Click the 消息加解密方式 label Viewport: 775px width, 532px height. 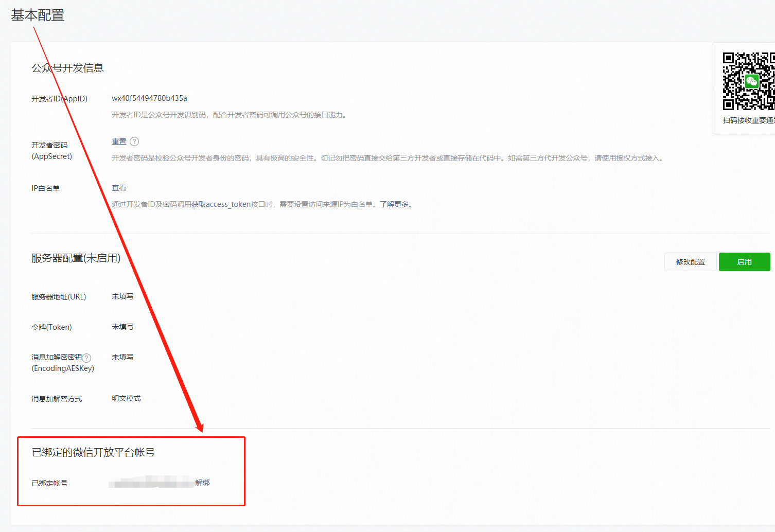(57, 399)
